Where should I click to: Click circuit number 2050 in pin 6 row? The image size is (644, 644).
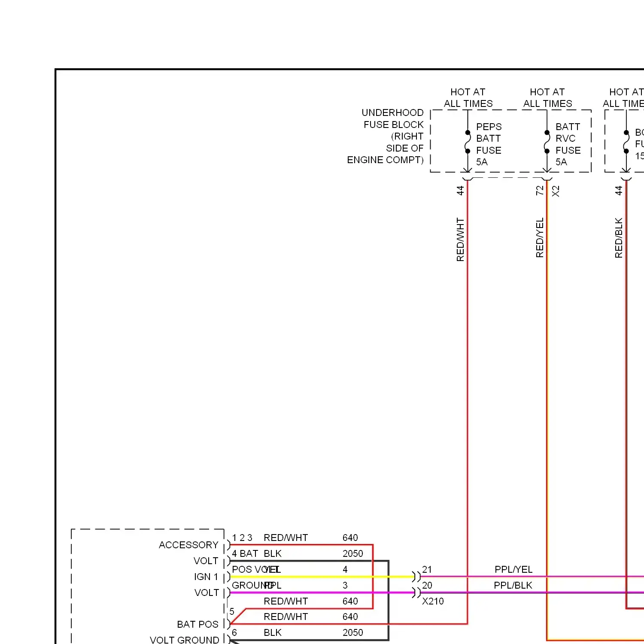click(x=353, y=632)
